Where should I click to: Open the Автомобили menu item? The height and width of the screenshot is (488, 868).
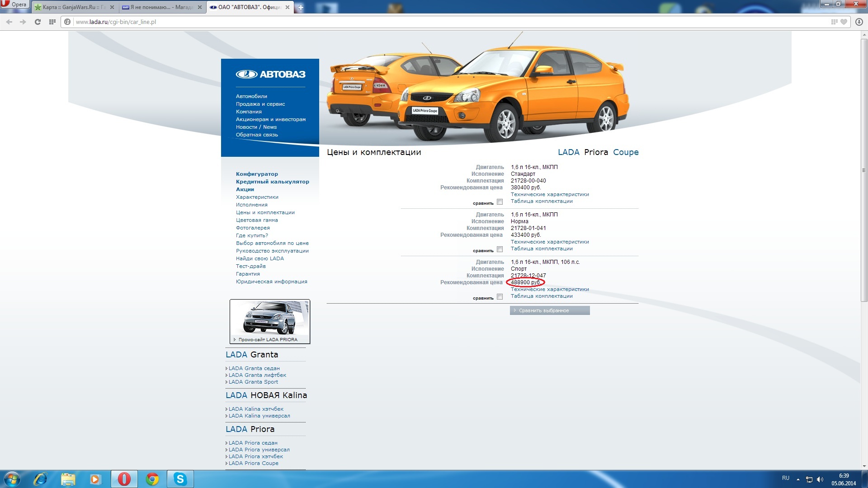251,96
